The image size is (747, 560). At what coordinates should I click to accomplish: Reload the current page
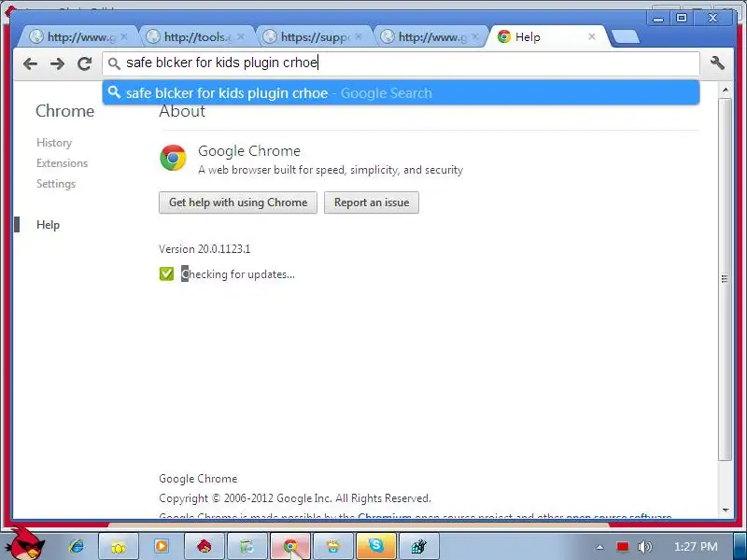point(85,63)
